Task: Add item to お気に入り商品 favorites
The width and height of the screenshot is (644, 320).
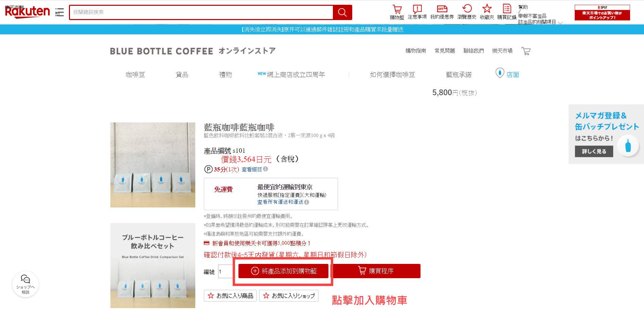Action: [x=231, y=296]
